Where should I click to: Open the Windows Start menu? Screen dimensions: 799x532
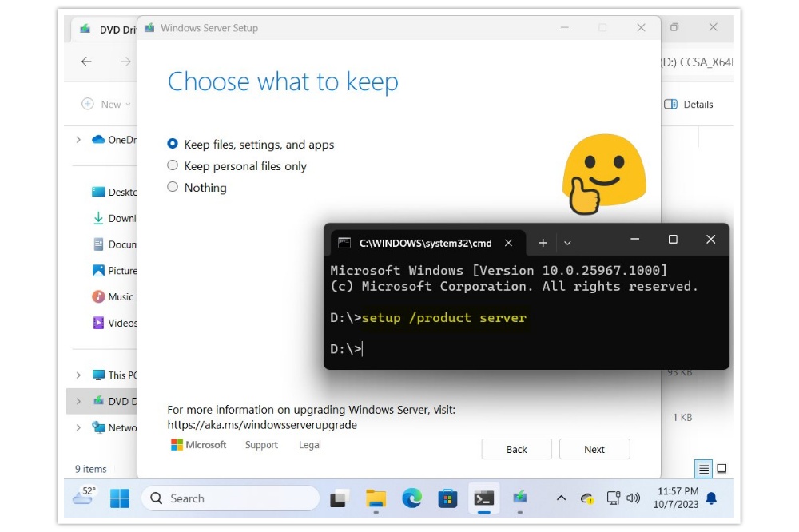120,498
